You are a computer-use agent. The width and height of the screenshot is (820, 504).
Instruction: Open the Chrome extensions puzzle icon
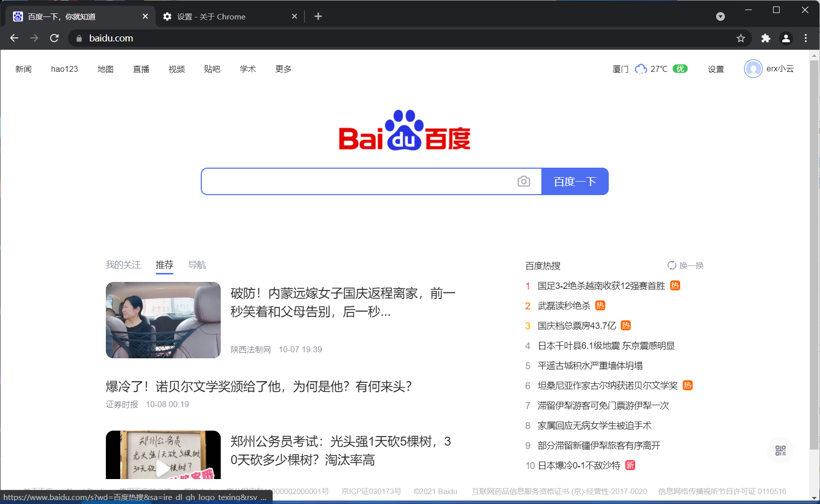pos(766,38)
